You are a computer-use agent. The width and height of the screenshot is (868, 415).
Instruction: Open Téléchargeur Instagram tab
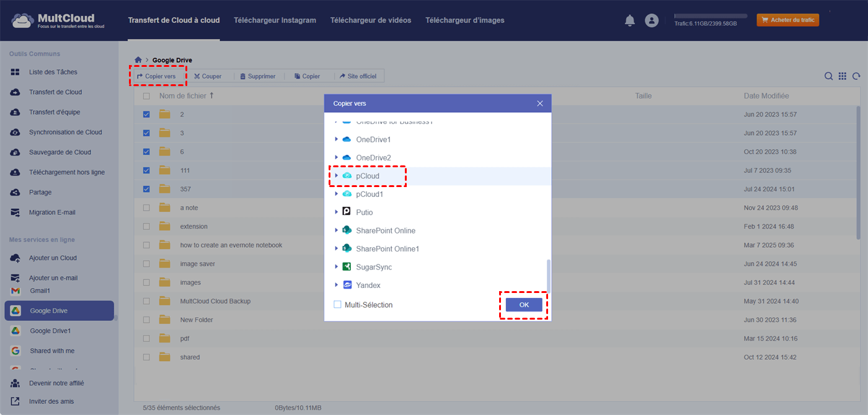point(275,20)
